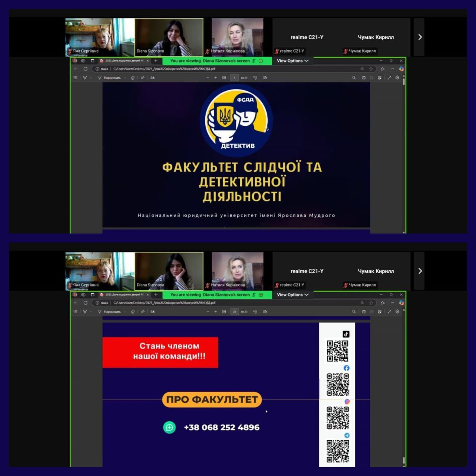
Task: Expand highlighter options arrow in page-1 PDF toolbar
Action: point(90,78)
